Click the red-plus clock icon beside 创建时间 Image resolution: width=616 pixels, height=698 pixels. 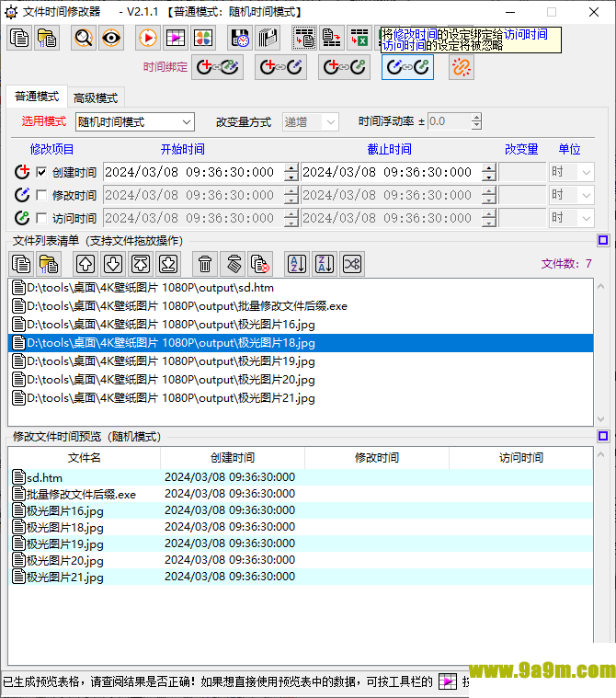(x=22, y=172)
